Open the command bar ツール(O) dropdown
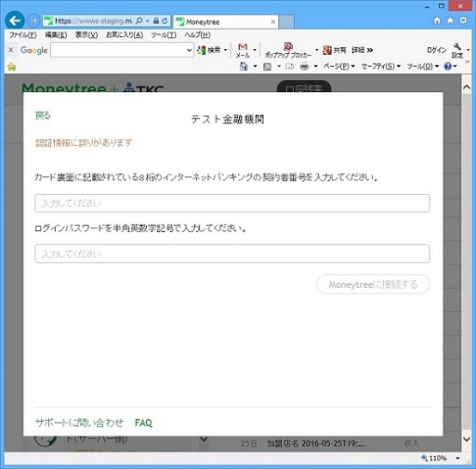The height and width of the screenshot is (469, 476). point(423,66)
